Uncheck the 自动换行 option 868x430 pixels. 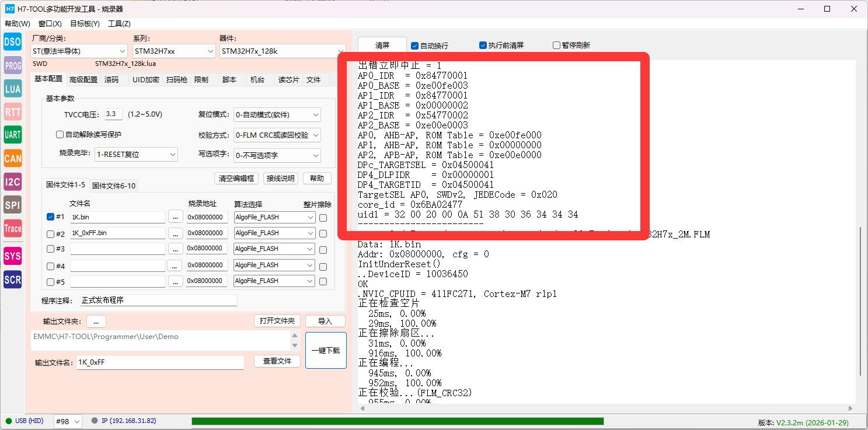414,46
